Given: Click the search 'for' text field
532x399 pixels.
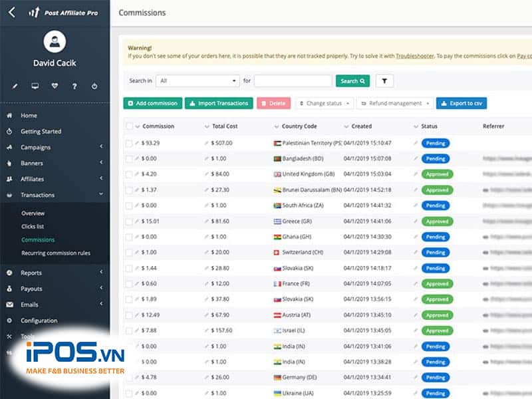Looking at the screenshot, I should [x=293, y=81].
